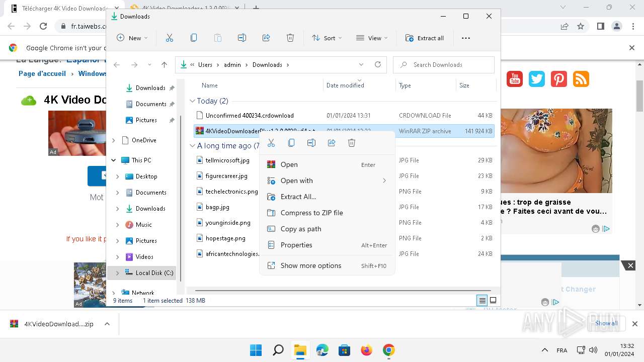
Task: Open Chrome profile avatar icon
Action: click(x=617, y=26)
